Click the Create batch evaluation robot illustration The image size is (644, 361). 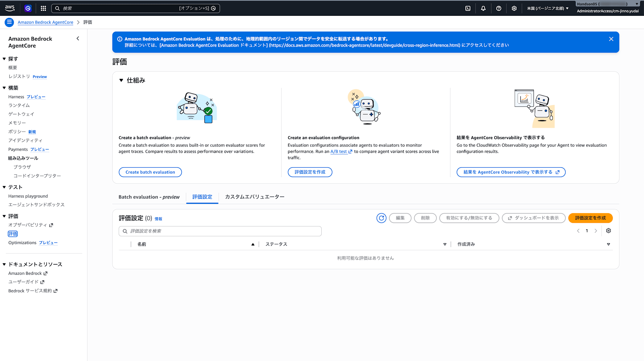[x=197, y=108]
